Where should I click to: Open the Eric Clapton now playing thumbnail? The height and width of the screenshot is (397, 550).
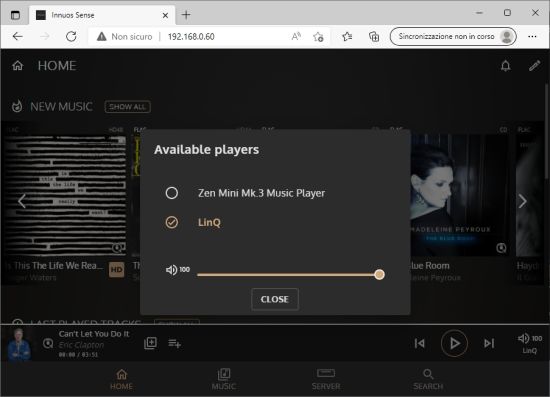[19, 344]
